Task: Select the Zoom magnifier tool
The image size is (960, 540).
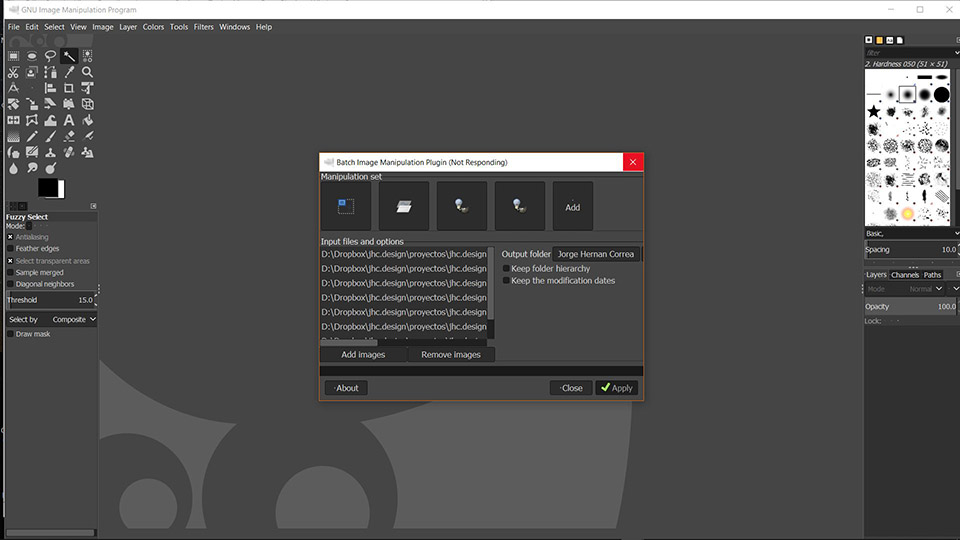Action: click(x=88, y=72)
